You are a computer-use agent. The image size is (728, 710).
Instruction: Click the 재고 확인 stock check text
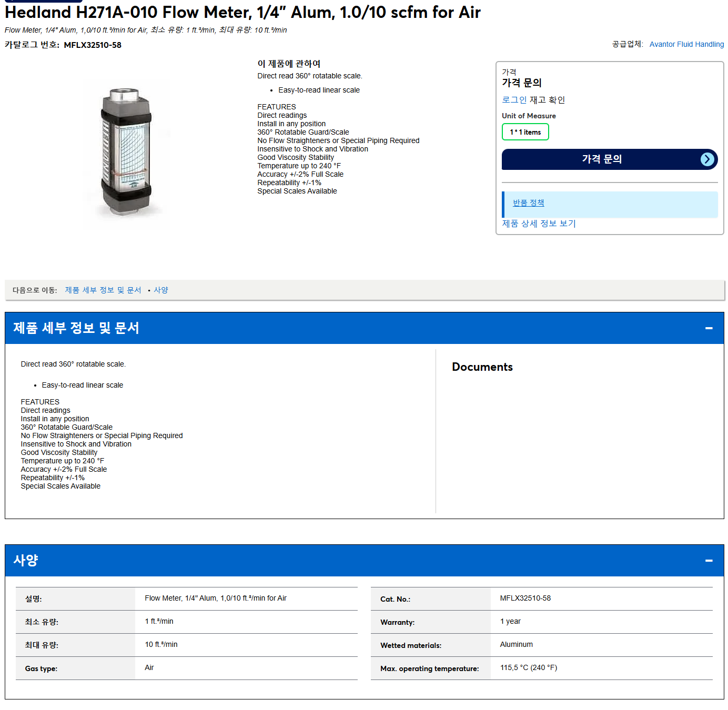pyautogui.click(x=547, y=100)
